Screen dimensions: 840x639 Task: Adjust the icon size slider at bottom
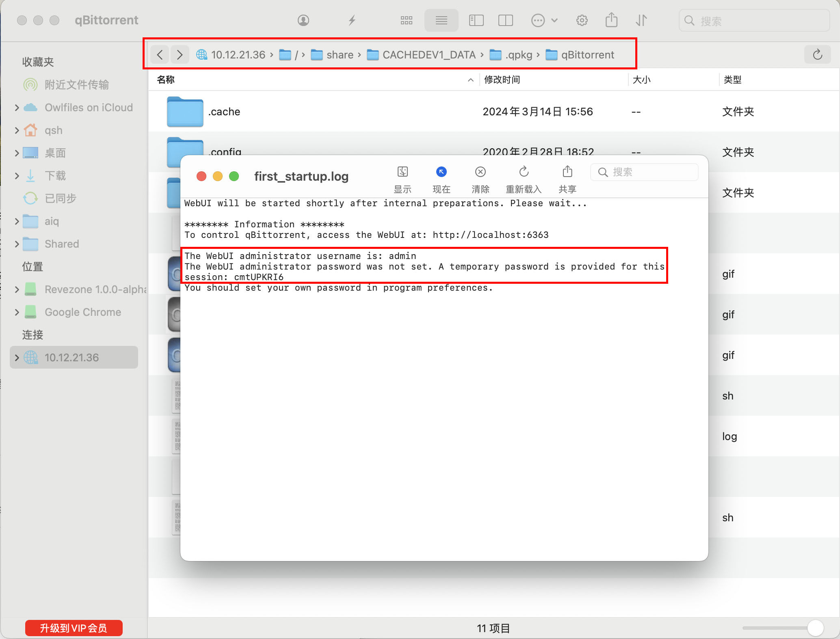tap(815, 628)
